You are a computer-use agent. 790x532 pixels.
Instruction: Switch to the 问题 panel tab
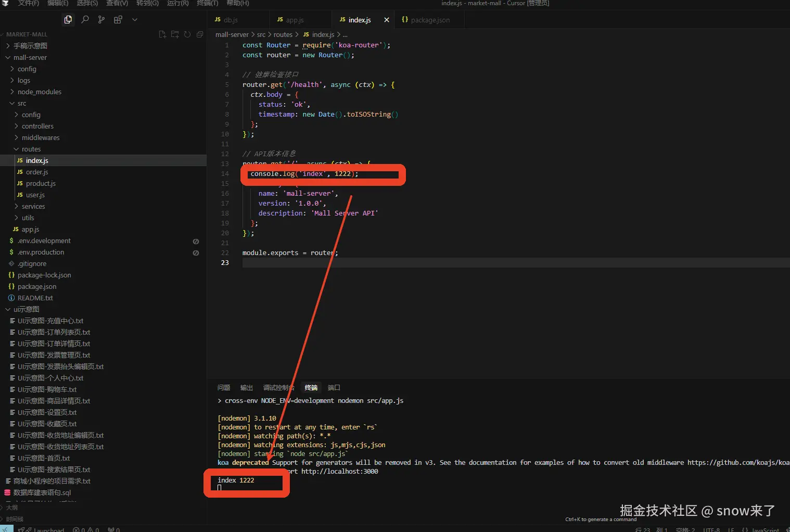(224, 388)
